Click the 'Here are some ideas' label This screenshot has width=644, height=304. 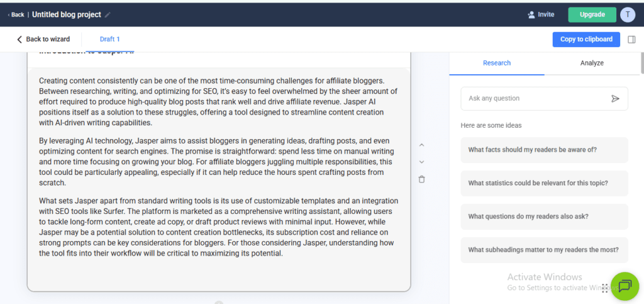(491, 126)
